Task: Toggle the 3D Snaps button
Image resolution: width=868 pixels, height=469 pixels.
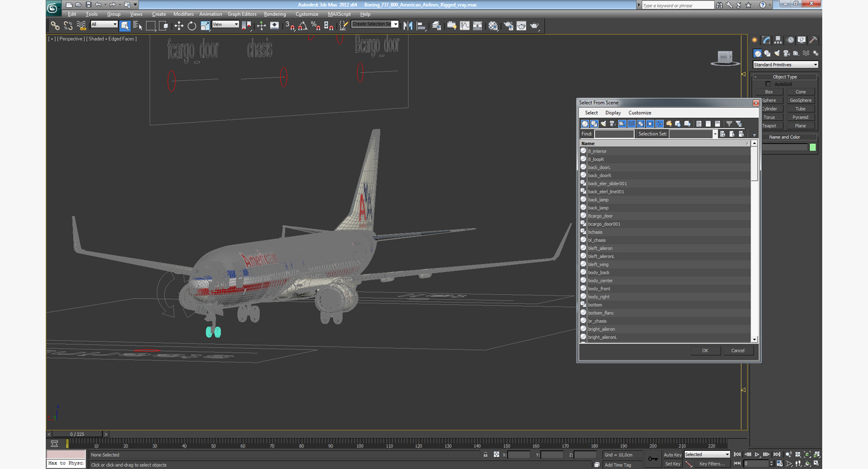Action: click(x=290, y=25)
